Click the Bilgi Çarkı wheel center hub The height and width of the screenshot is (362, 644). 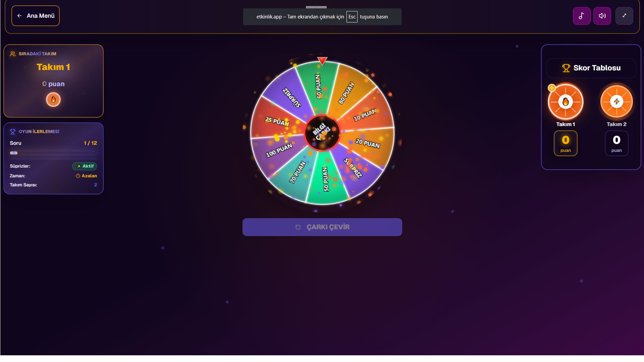(x=322, y=133)
